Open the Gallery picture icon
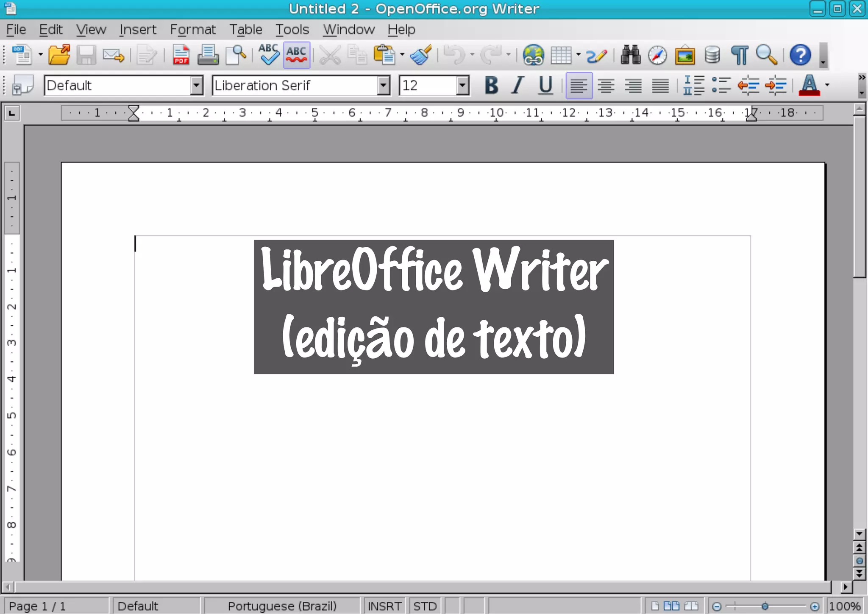This screenshot has width=868, height=614. 685,55
